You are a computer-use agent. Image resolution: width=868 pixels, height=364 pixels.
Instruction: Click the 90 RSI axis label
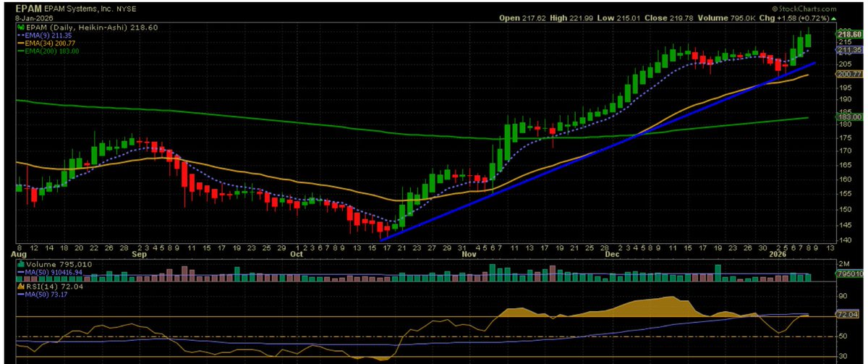pyautogui.click(x=842, y=295)
